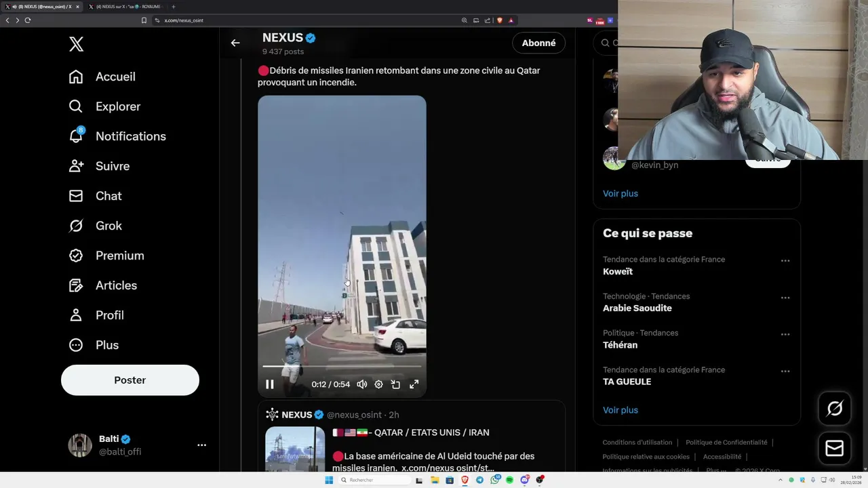Pause the video
This screenshot has height=488, width=868.
pos(270,384)
